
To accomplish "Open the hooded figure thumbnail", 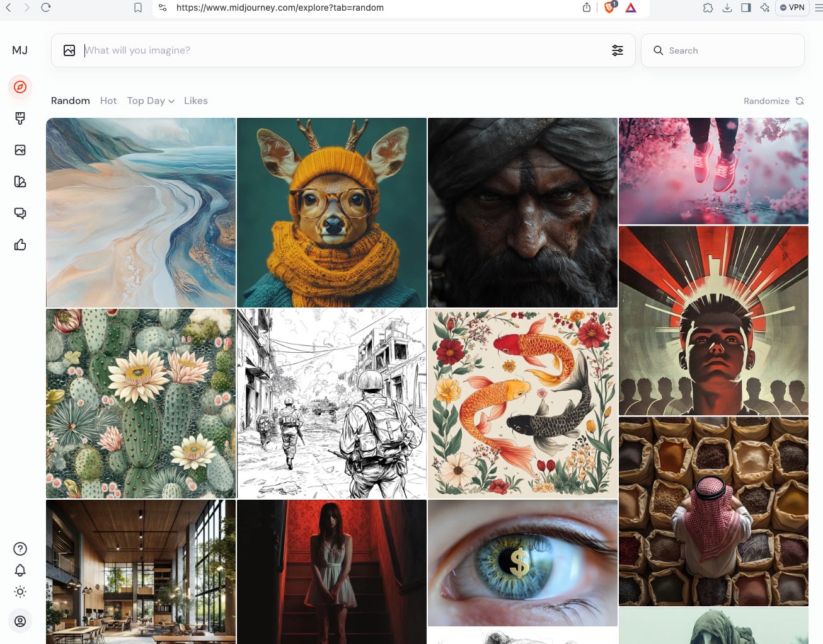I will [x=713, y=626].
